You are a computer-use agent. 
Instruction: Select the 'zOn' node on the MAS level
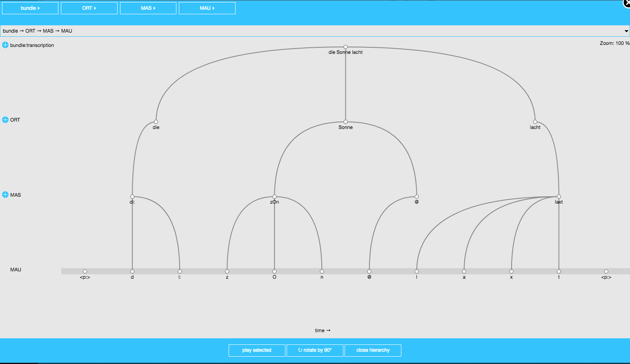point(274,196)
